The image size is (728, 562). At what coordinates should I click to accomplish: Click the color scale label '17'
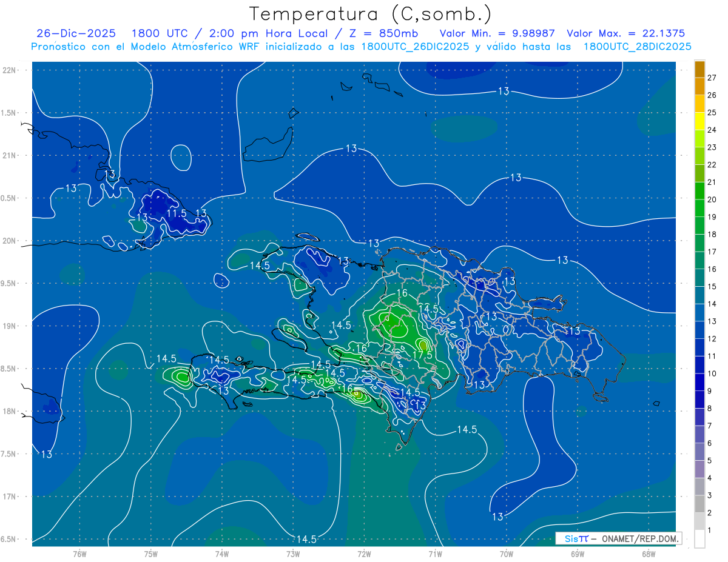pos(712,252)
